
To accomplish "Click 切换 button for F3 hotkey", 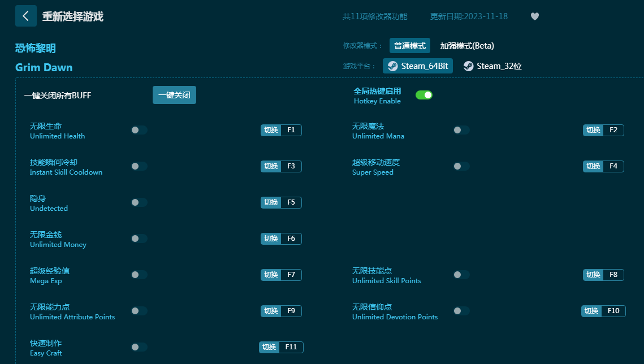I will pyautogui.click(x=271, y=166).
